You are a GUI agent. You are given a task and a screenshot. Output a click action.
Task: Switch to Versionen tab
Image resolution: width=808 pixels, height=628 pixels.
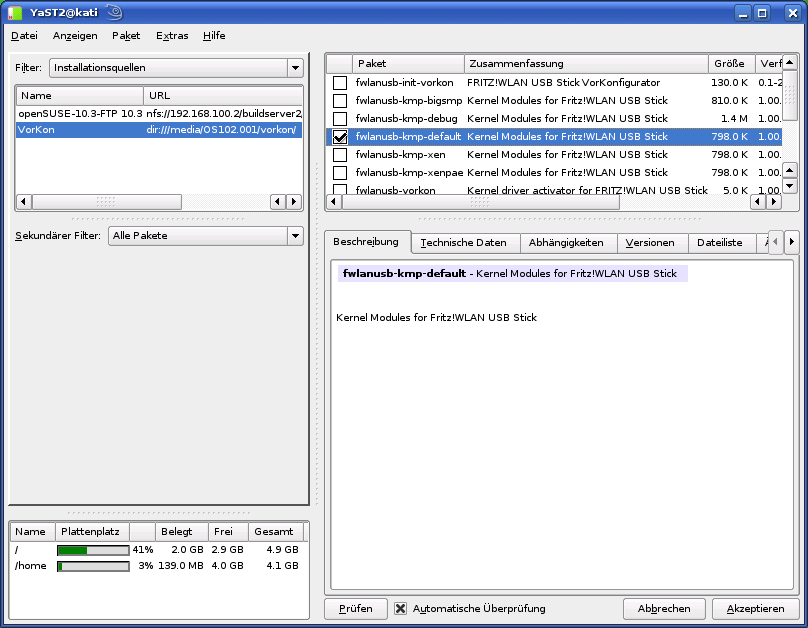[650, 243]
